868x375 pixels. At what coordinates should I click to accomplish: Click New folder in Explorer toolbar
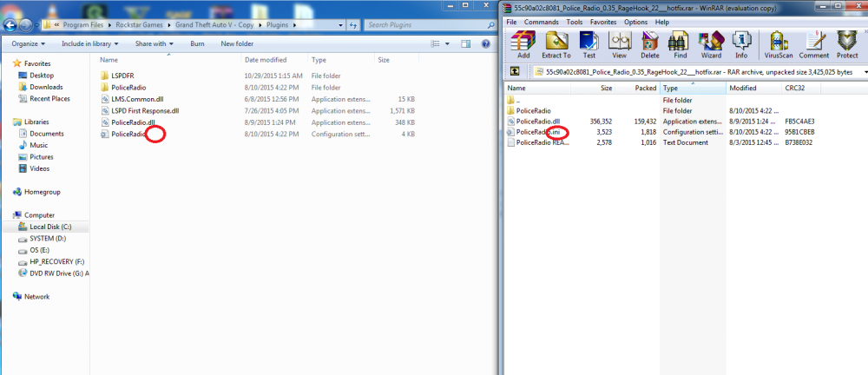click(x=237, y=43)
